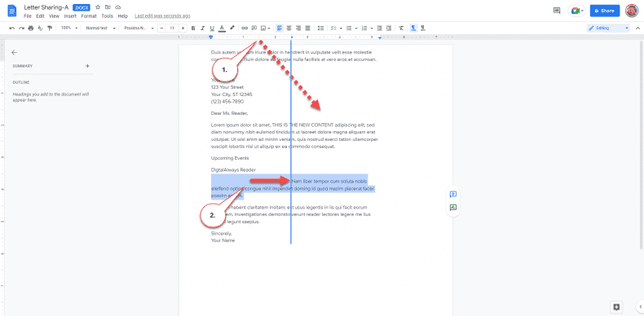Screen dimensions: 644x316
Task: Click the Add comment side button
Action: (x=453, y=195)
